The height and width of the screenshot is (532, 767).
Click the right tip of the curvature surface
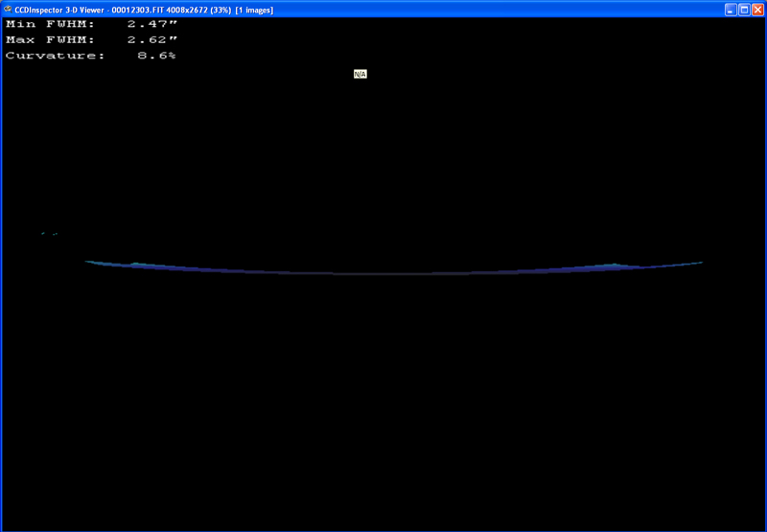pyautogui.click(x=700, y=262)
